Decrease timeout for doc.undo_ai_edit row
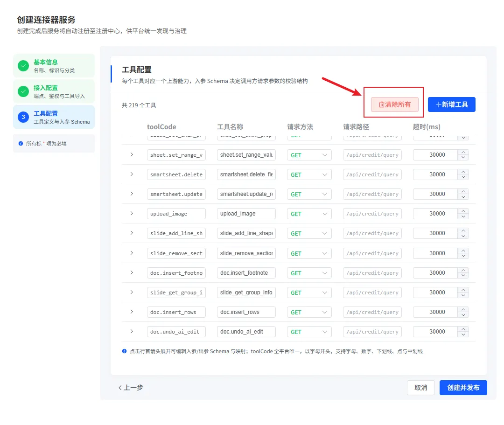The width and height of the screenshot is (504, 425). pos(463,334)
